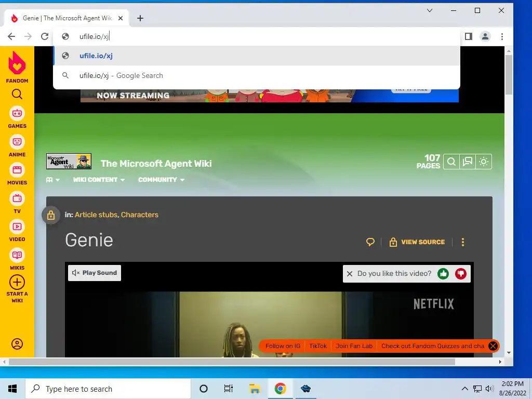The height and width of the screenshot is (399, 532).
Task: Open the article's three-dot more menu
Action: pyautogui.click(x=463, y=242)
